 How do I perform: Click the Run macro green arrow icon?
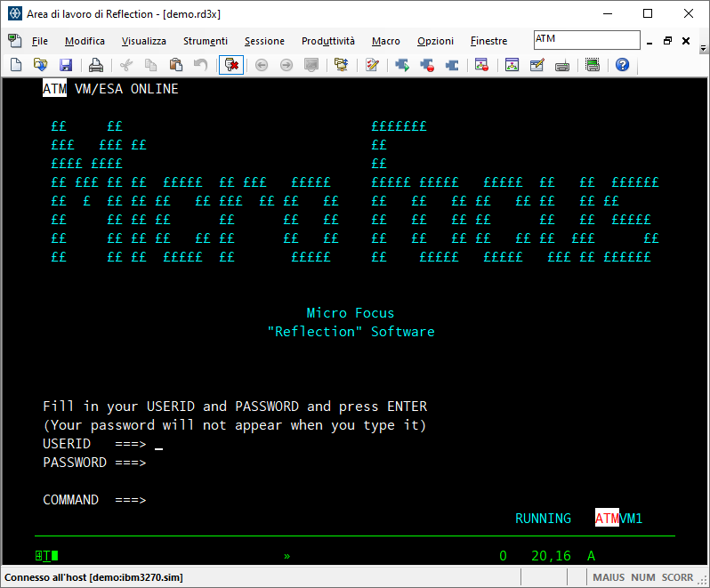[x=402, y=65]
